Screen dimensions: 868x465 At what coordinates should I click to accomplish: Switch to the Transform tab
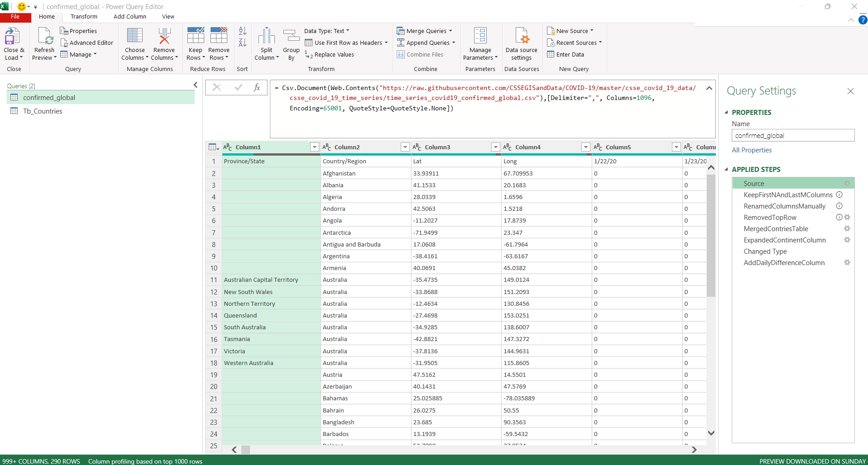point(84,16)
